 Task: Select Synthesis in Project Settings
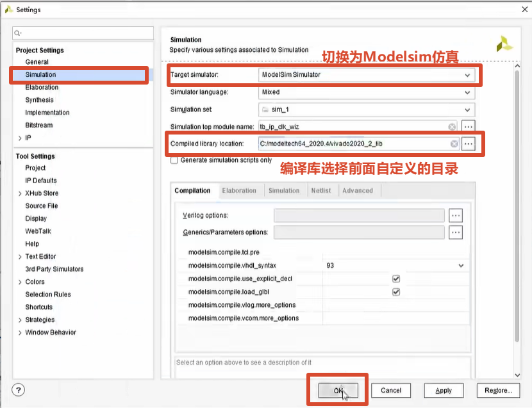39,100
